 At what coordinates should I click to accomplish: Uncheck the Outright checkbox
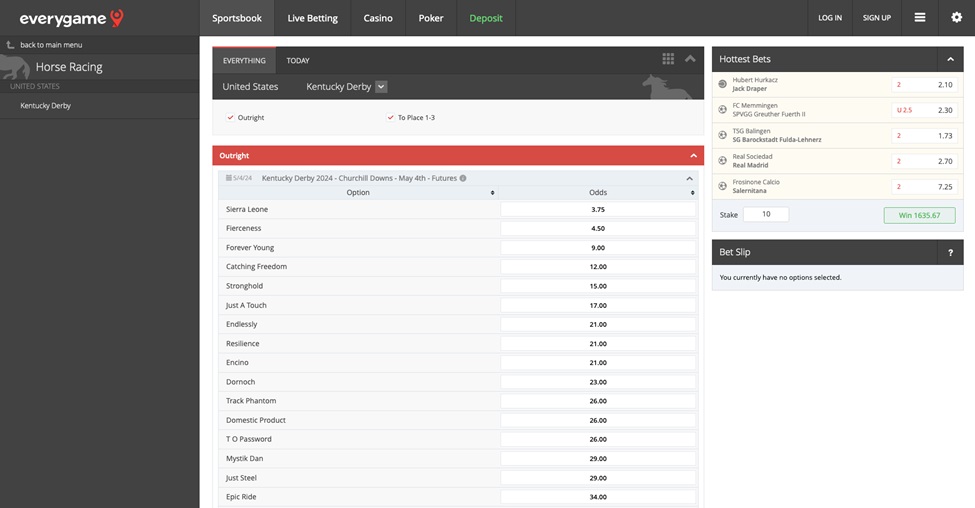click(x=230, y=118)
